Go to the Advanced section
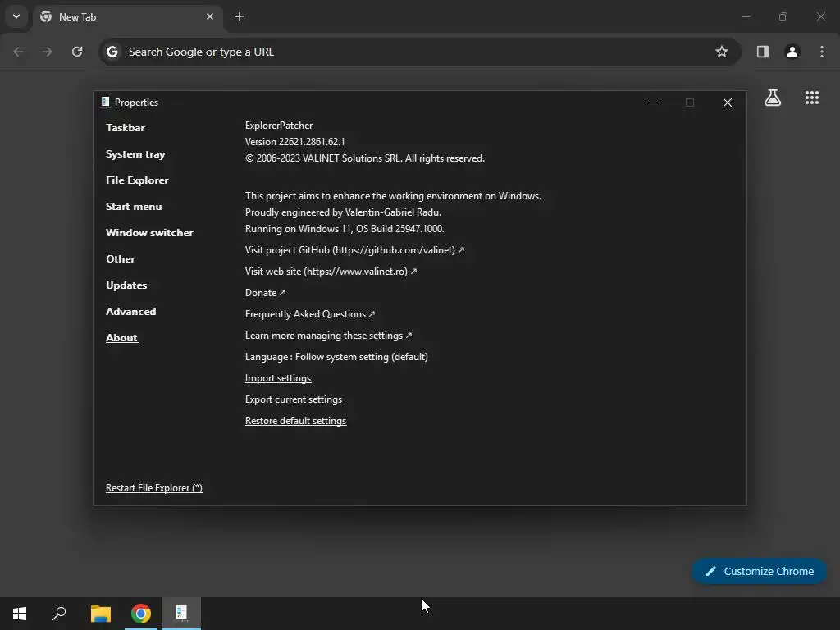 tap(130, 311)
